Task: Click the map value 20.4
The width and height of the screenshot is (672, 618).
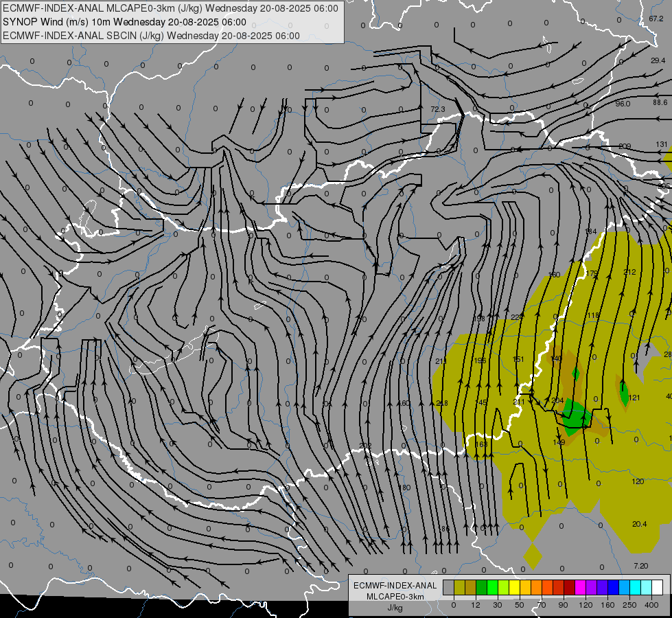Action: coord(640,524)
